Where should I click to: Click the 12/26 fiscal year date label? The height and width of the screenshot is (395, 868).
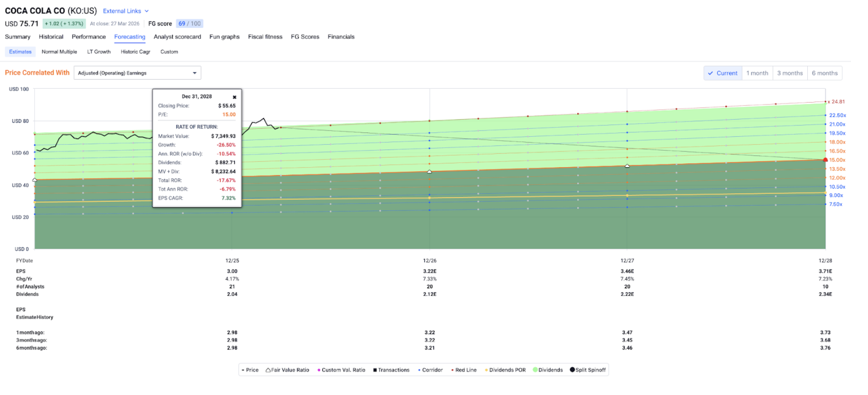pyautogui.click(x=430, y=261)
